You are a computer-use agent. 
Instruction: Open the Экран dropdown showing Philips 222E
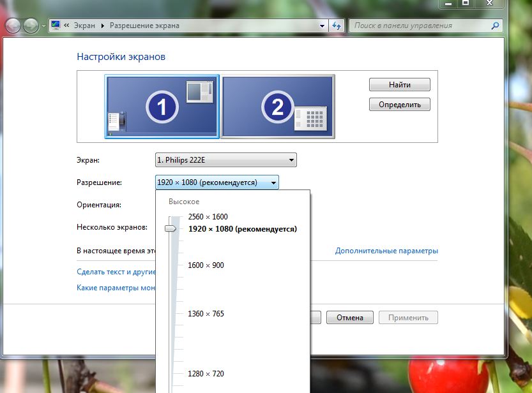pyautogui.click(x=225, y=160)
